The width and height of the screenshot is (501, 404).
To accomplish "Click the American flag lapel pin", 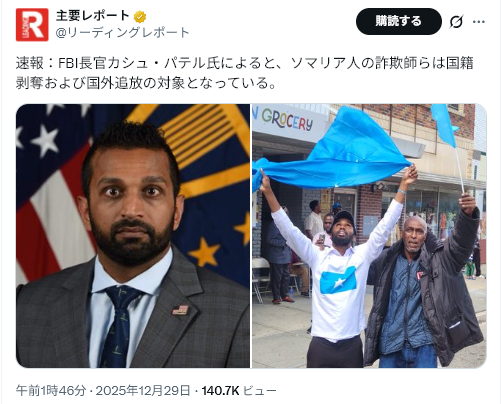I will point(180,310).
